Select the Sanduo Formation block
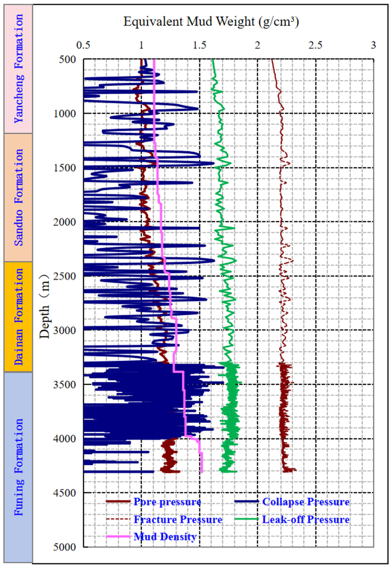392x569 pixels. [x=18, y=197]
